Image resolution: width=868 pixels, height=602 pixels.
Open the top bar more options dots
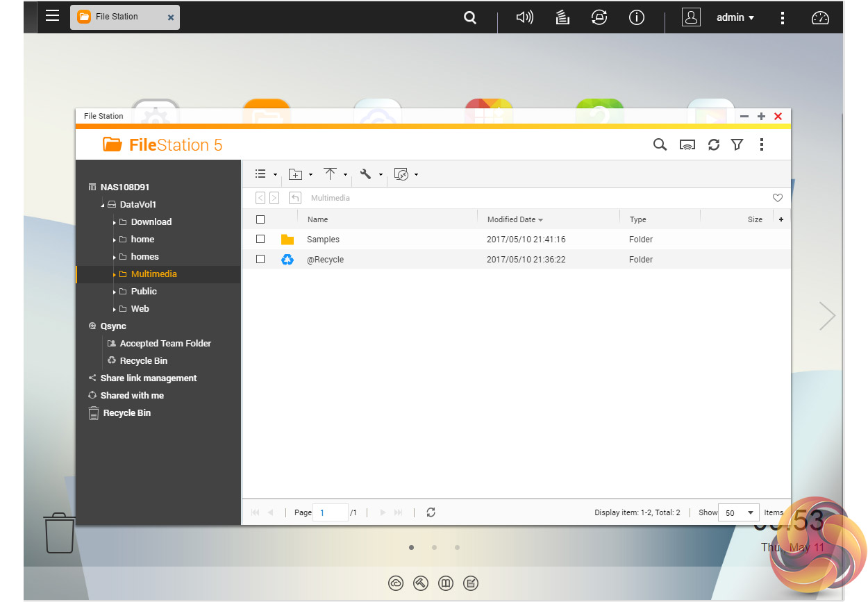[783, 18]
